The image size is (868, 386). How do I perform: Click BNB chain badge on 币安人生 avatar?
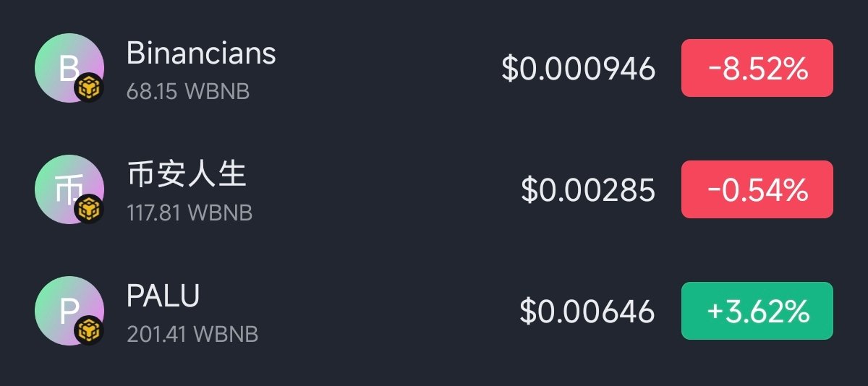(x=90, y=210)
